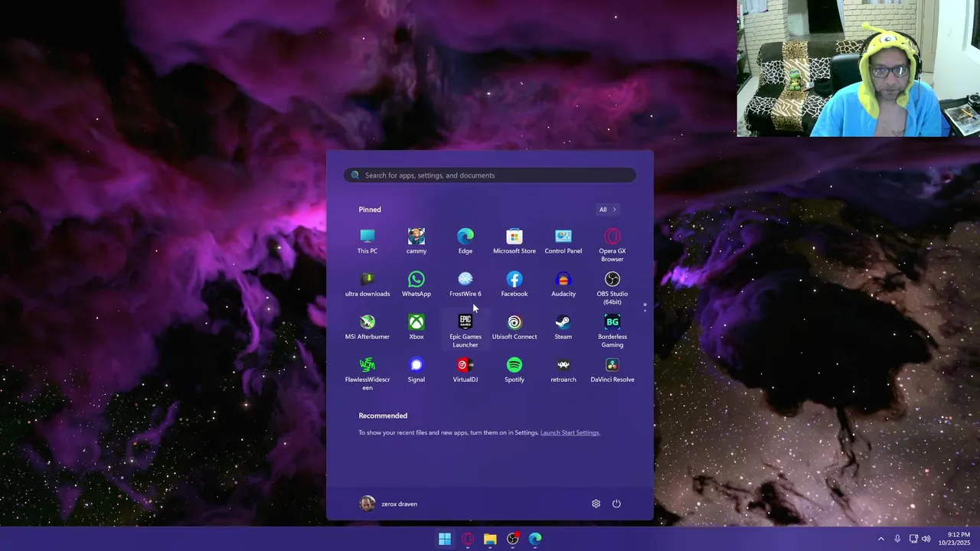
Task: Open FrostWire 6 pinned app
Action: pyautogui.click(x=465, y=285)
